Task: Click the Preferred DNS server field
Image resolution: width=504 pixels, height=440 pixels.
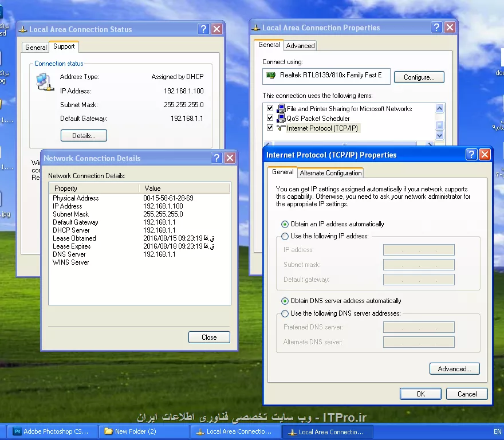Action: point(419,327)
